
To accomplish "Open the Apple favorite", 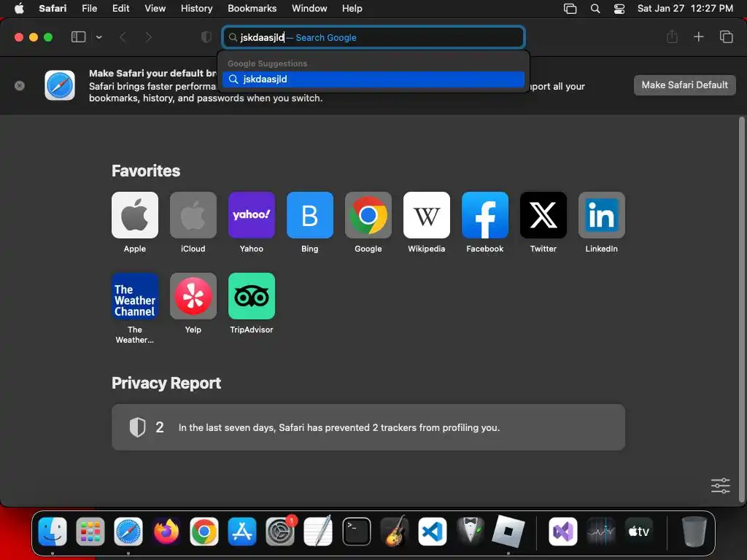I will [x=135, y=215].
